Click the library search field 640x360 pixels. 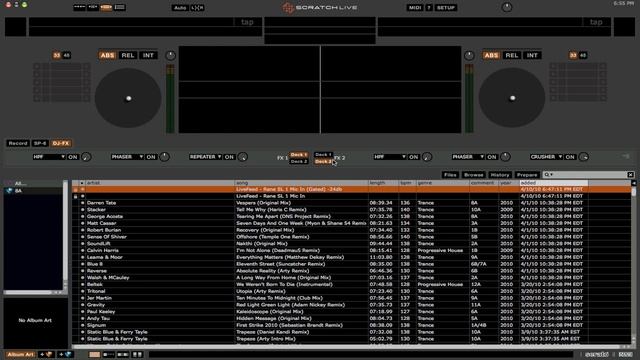(585, 175)
